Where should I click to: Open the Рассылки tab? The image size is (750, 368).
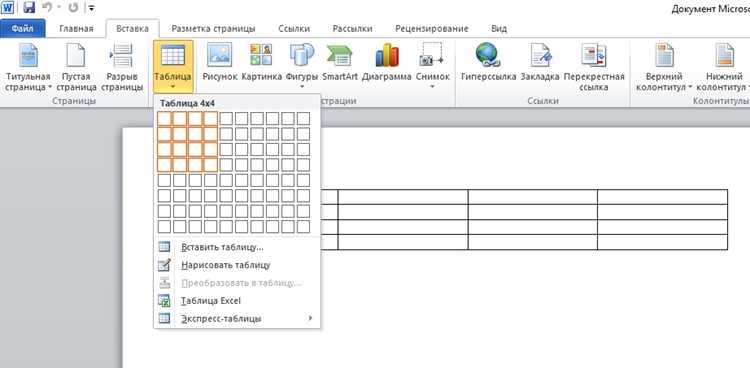pos(353,29)
